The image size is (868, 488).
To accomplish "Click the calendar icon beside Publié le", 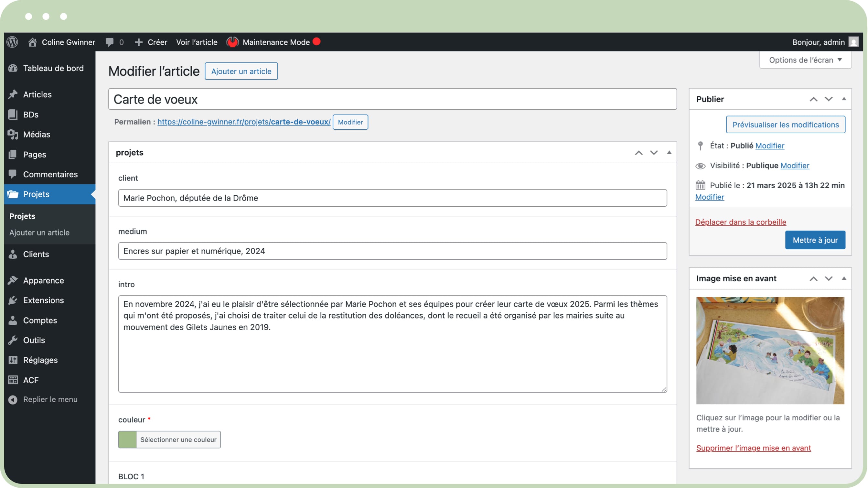I will pos(701,185).
